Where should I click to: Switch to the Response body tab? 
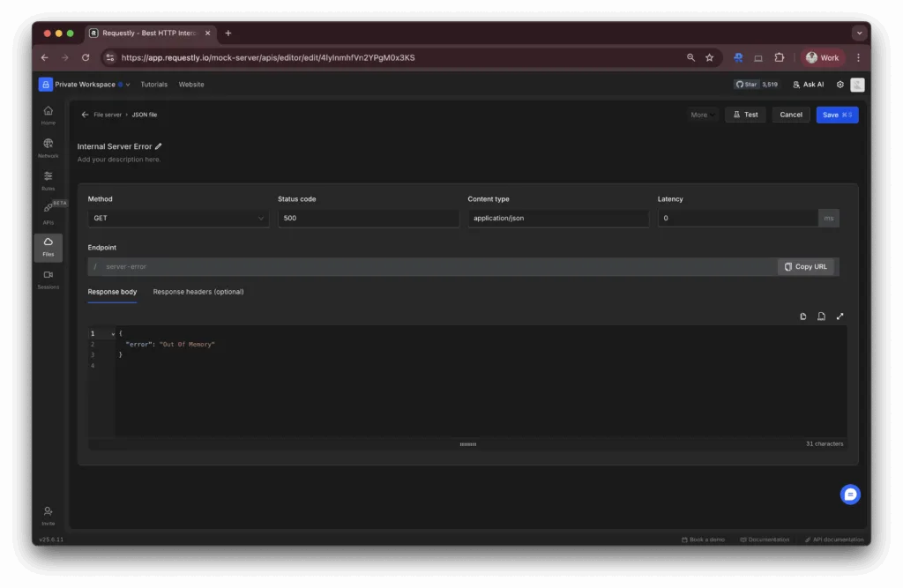coord(112,292)
